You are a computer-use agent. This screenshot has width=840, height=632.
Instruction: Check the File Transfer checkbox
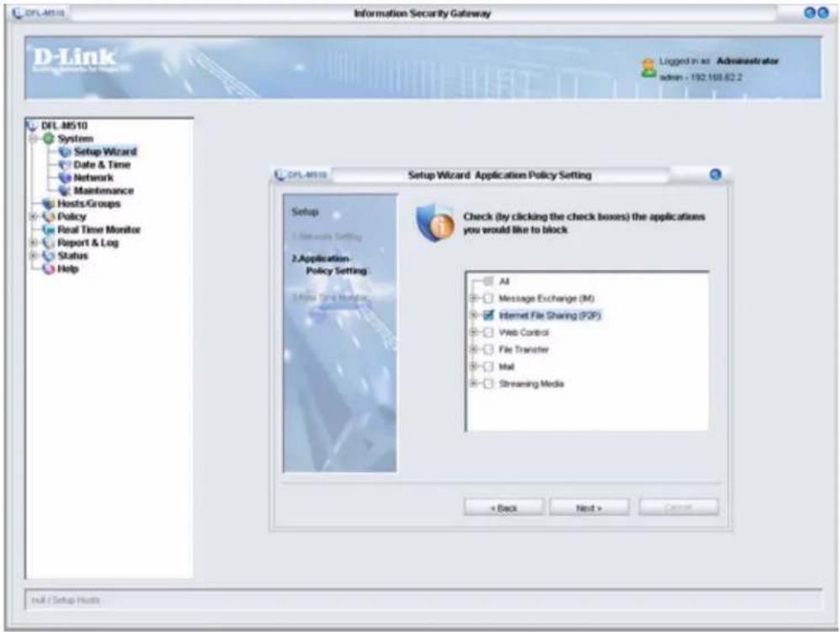(x=488, y=350)
